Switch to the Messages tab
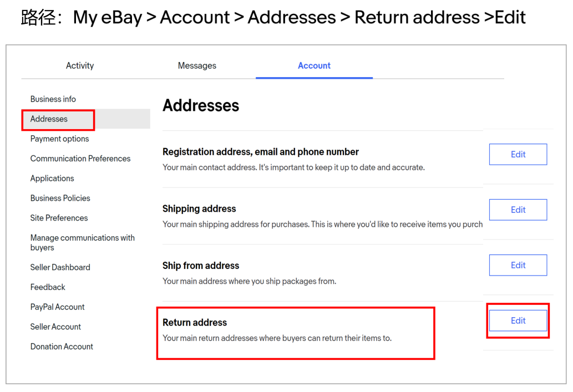This screenshot has width=573, height=392. click(x=197, y=65)
